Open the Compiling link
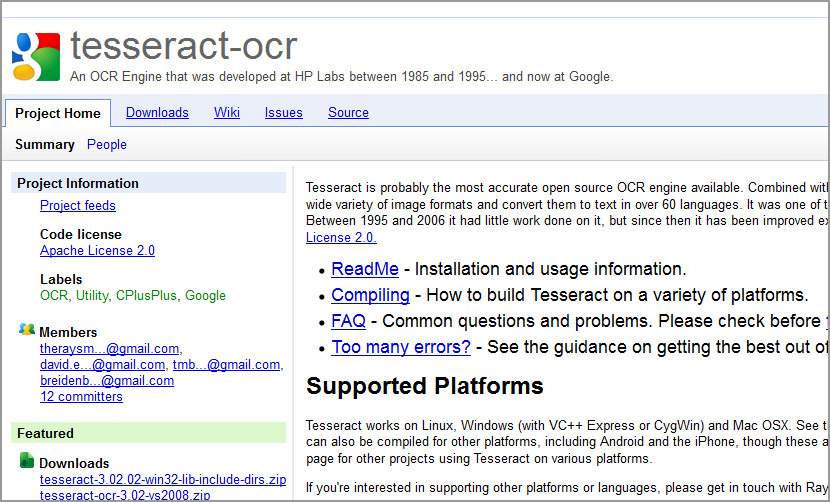Viewport: 830px width, 502px height. (x=371, y=295)
